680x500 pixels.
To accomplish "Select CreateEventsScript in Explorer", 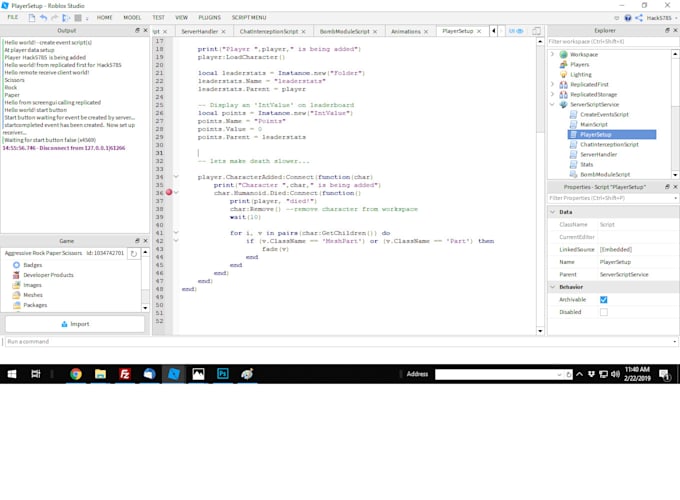I will tap(604, 114).
